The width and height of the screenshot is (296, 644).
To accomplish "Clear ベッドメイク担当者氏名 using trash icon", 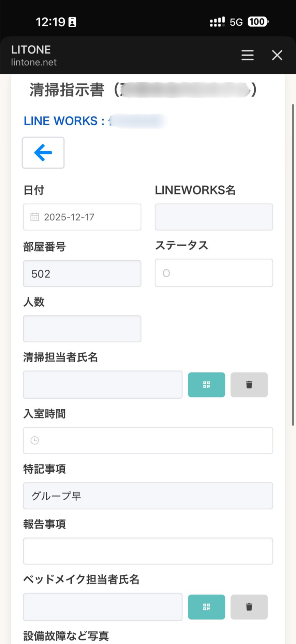I will (249, 607).
